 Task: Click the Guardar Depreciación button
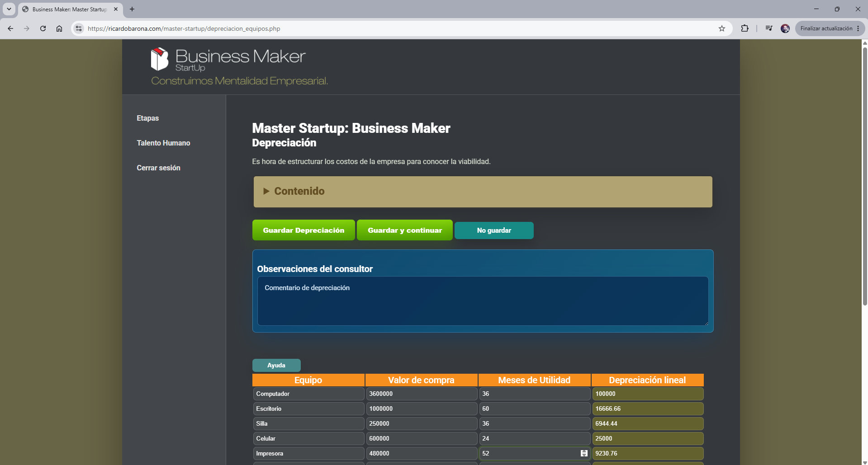pyautogui.click(x=304, y=230)
